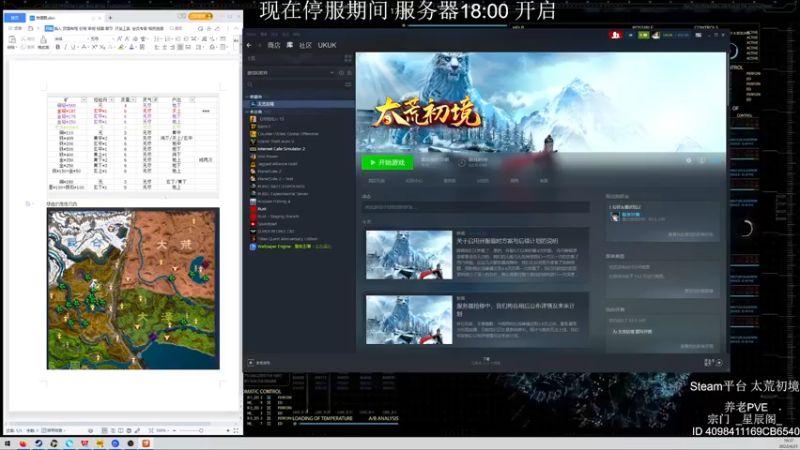
Task: Click the green Play game button in Steam
Action: 387,162
